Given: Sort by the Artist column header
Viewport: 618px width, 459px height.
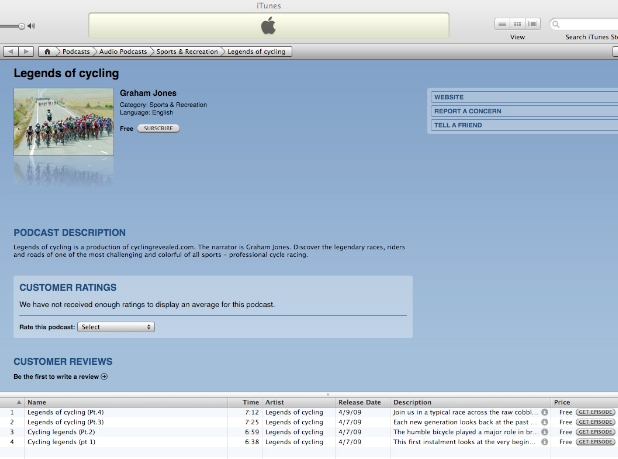Looking at the screenshot, I should click(x=299, y=402).
